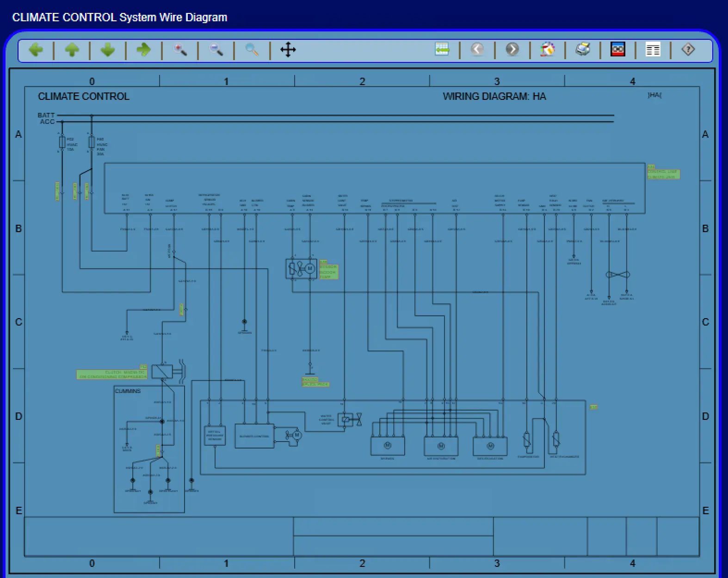This screenshot has height=578, width=728.
Task: Open help via question mark diamond
Action: (688, 49)
